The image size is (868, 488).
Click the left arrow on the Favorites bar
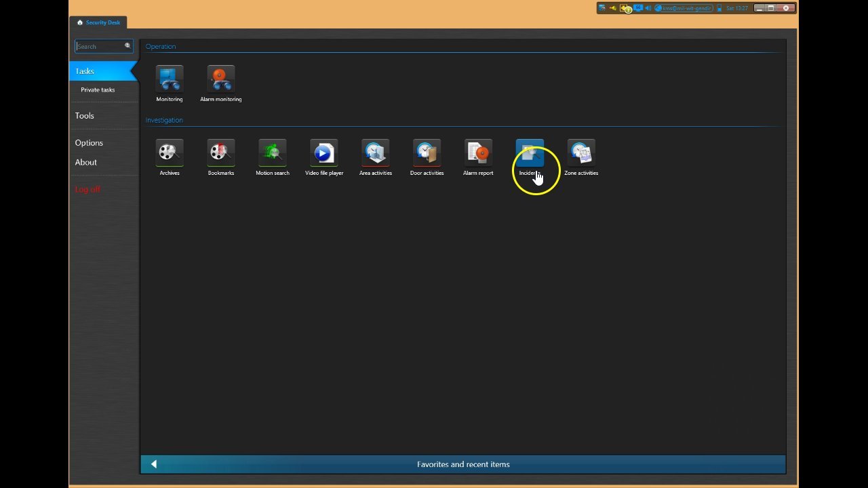154,464
